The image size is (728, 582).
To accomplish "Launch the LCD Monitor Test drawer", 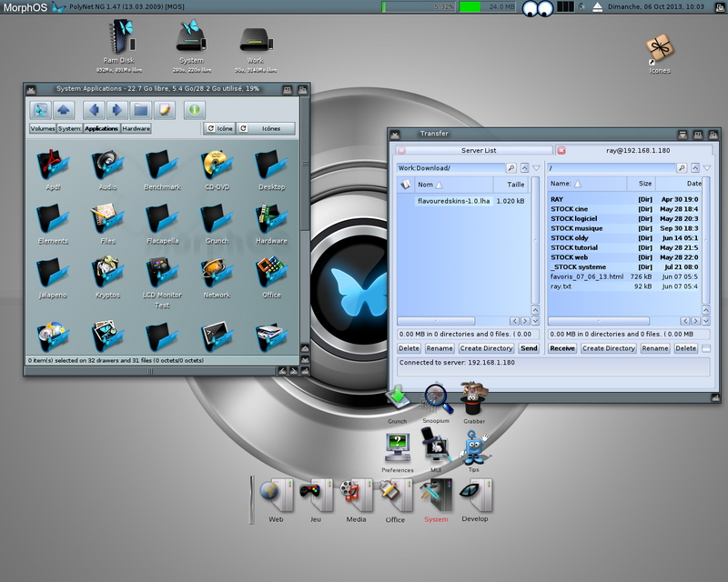I will tap(162, 274).
